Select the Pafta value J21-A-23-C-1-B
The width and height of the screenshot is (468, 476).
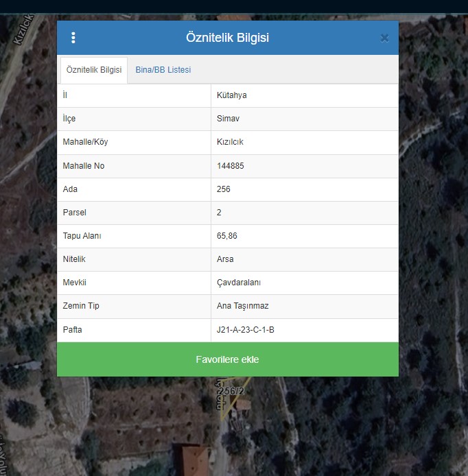click(x=245, y=330)
